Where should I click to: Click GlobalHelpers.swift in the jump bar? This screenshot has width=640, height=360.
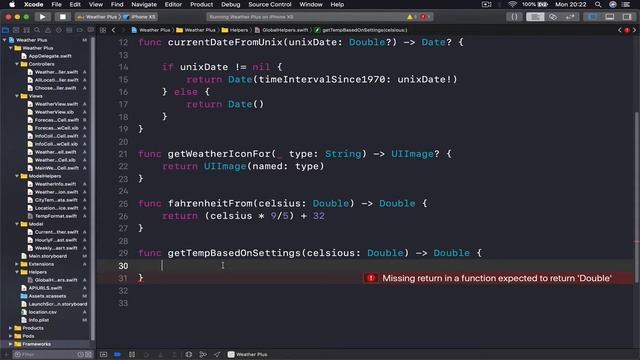282,30
